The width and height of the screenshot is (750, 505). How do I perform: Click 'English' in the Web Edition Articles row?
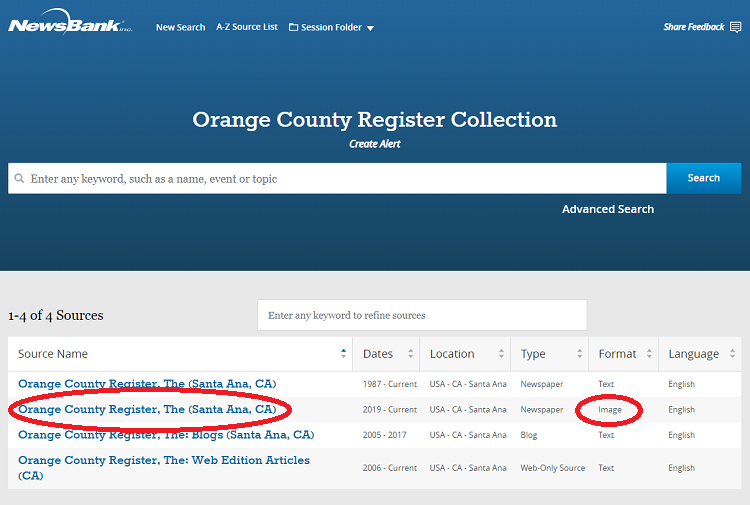click(x=681, y=468)
